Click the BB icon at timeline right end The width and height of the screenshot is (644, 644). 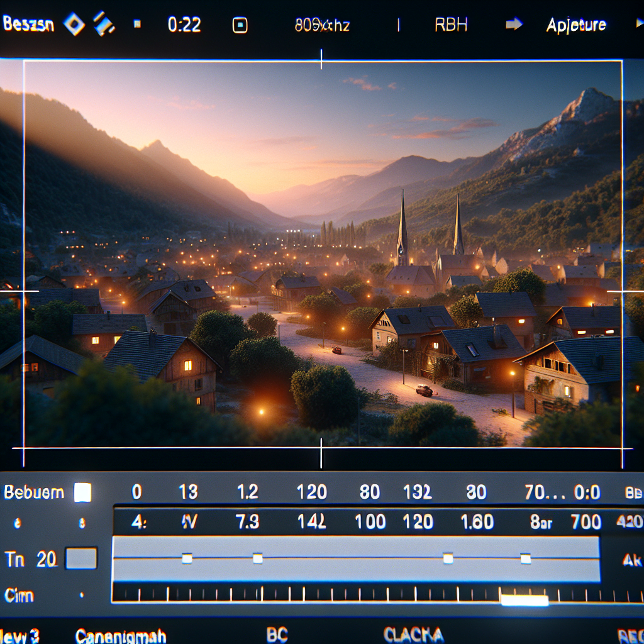[633, 493]
